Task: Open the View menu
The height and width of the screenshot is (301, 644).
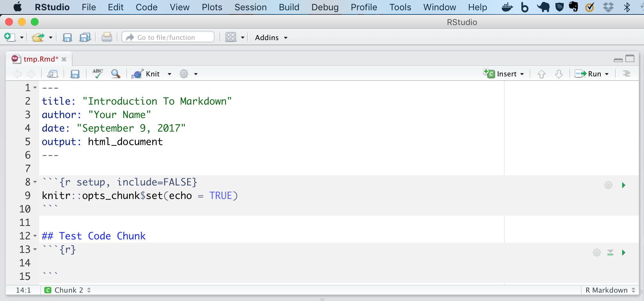Action: 179,7
